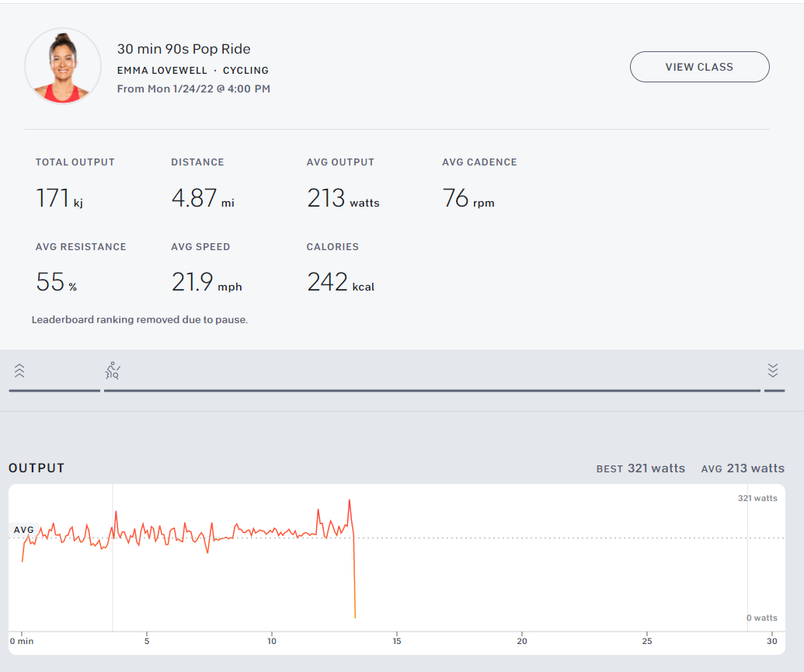Select the long cycling segment bar
804x672 pixels.
pos(431,390)
